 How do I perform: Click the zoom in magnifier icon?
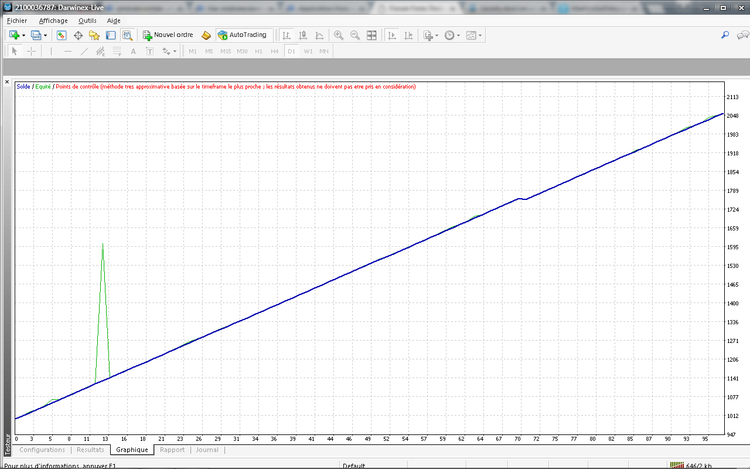click(x=339, y=35)
